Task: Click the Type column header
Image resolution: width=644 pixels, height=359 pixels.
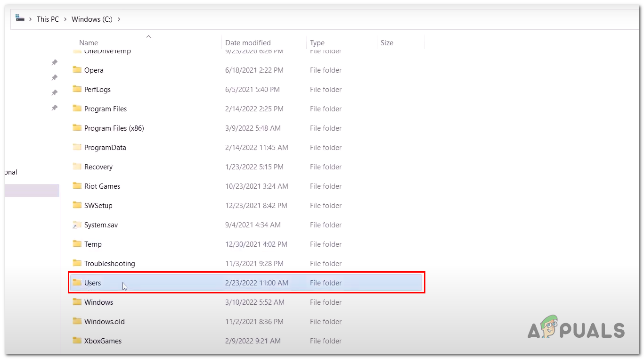Action: coord(317,42)
